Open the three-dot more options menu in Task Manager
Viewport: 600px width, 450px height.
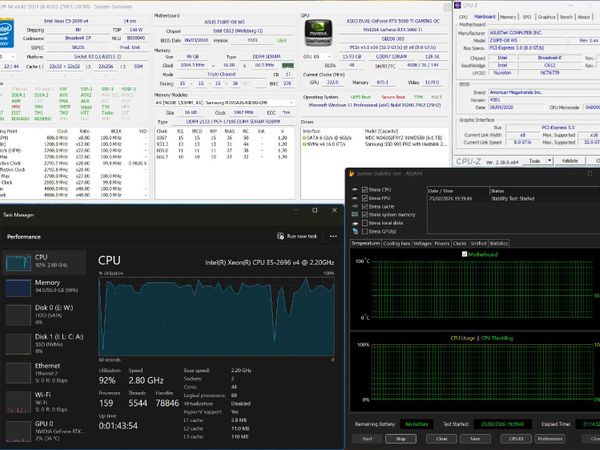[x=333, y=236]
